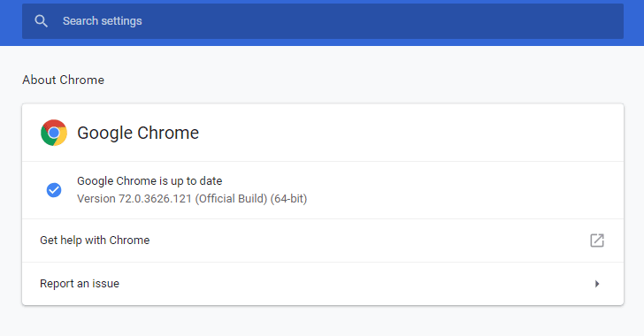Click the blue up-to-date checkmark icon
The height and width of the screenshot is (336, 644).
click(54, 190)
